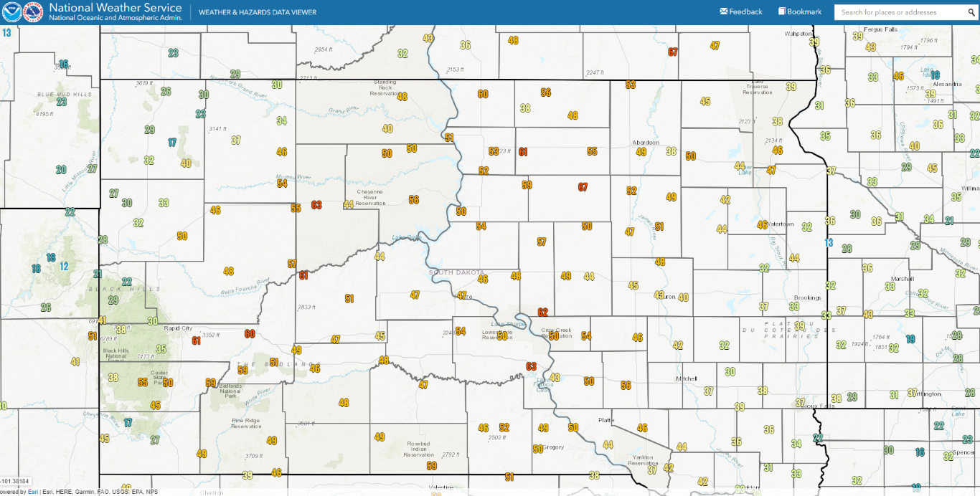Select the 38 marker right of Aberdeen
980x496 pixels.
(671, 151)
